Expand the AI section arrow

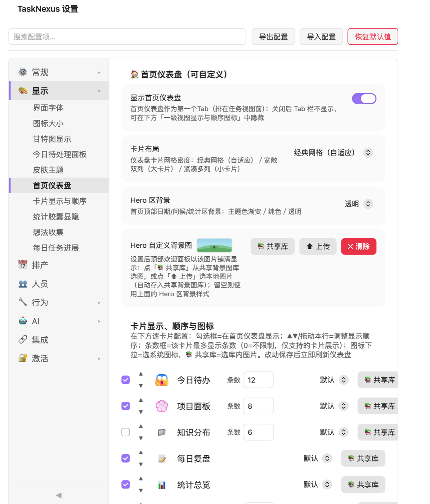click(99, 321)
